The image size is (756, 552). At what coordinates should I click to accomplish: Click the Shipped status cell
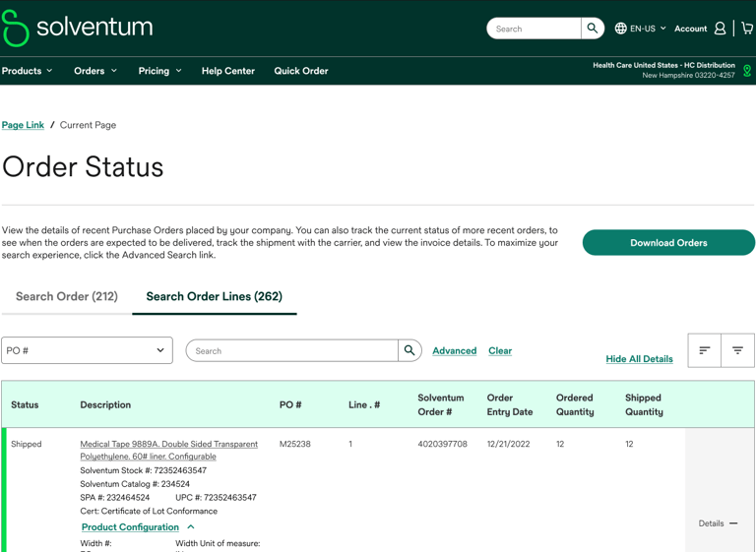(26, 444)
